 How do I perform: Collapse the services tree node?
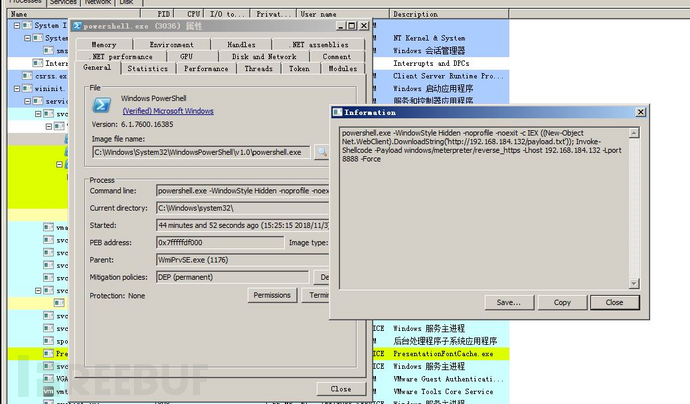click(x=27, y=101)
